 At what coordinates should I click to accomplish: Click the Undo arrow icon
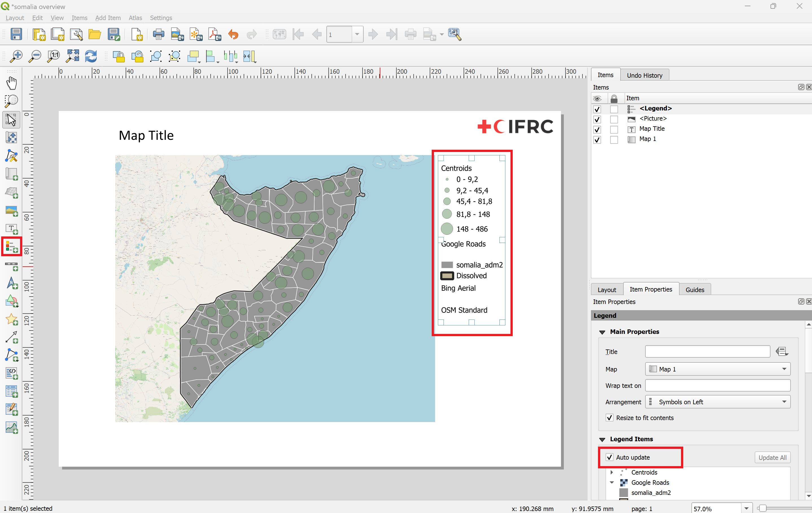point(233,34)
